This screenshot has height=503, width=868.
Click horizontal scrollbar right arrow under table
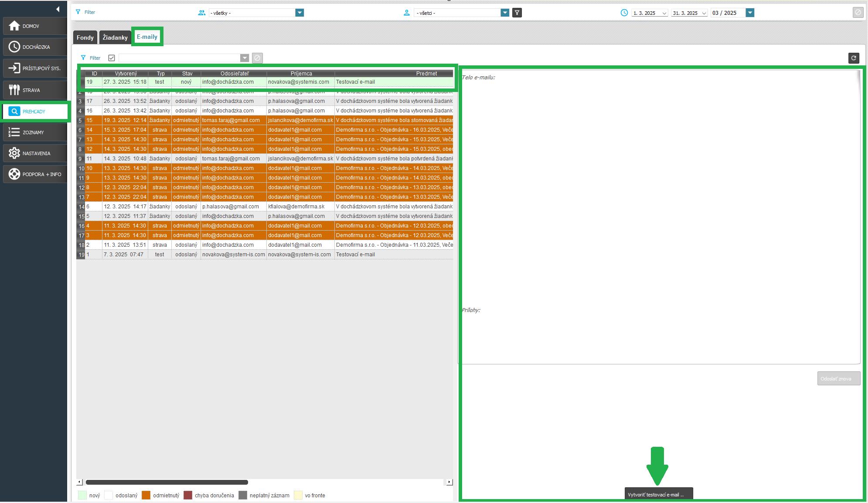coord(449,482)
